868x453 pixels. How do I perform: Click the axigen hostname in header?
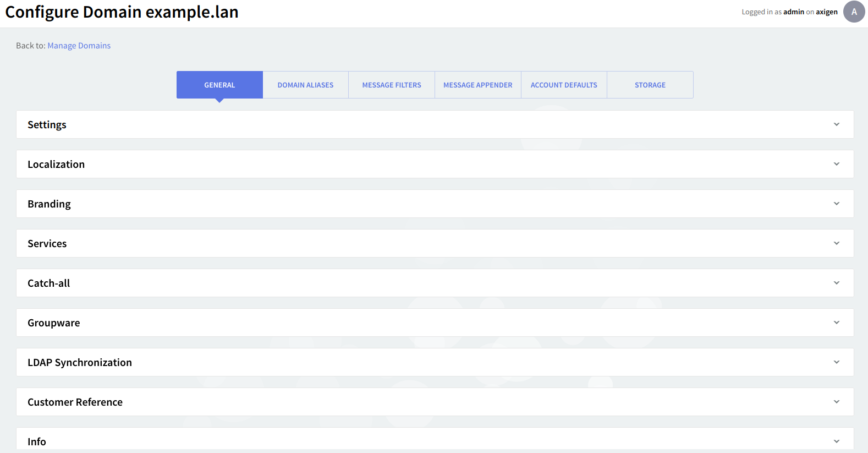(826, 12)
